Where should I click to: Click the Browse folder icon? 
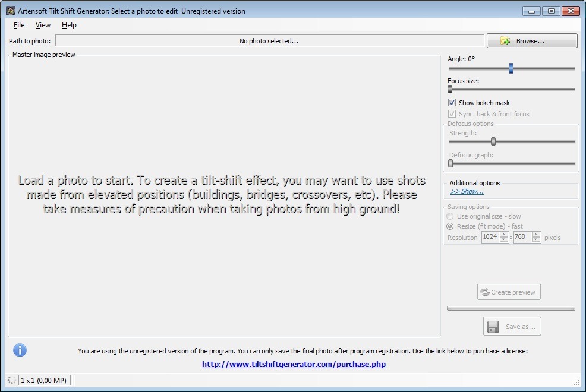[x=505, y=40]
